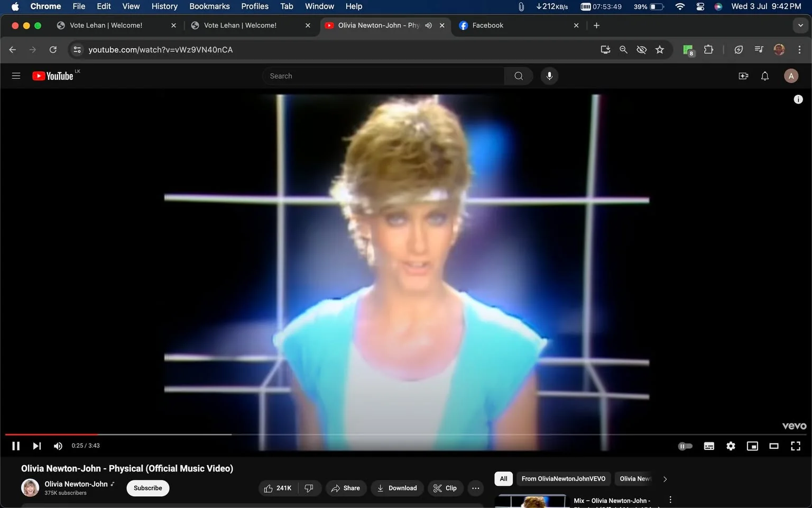Image resolution: width=812 pixels, height=508 pixels.
Task: Go to YouTube home logo
Action: tap(53, 76)
